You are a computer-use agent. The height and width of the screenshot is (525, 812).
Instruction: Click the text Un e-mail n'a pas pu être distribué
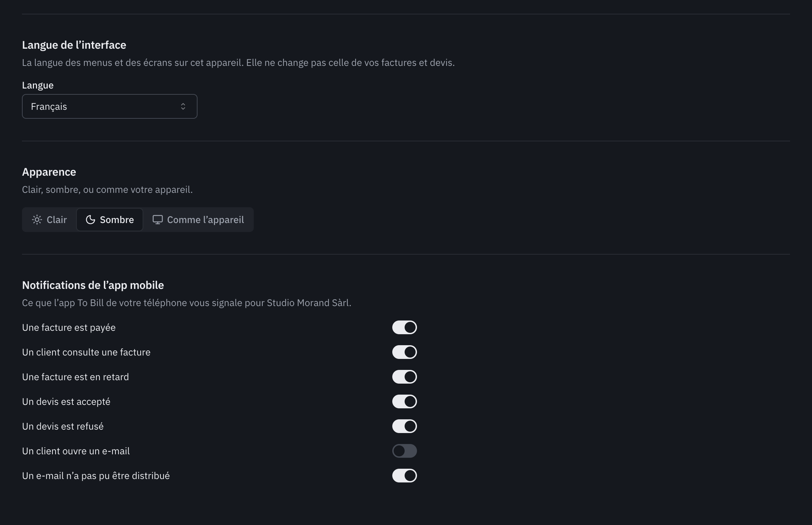[x=96, y=476]
